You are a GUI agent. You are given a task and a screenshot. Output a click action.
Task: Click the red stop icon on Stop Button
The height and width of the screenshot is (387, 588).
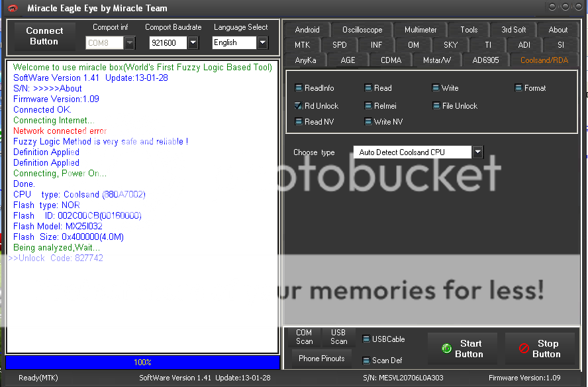pos(524,349)
